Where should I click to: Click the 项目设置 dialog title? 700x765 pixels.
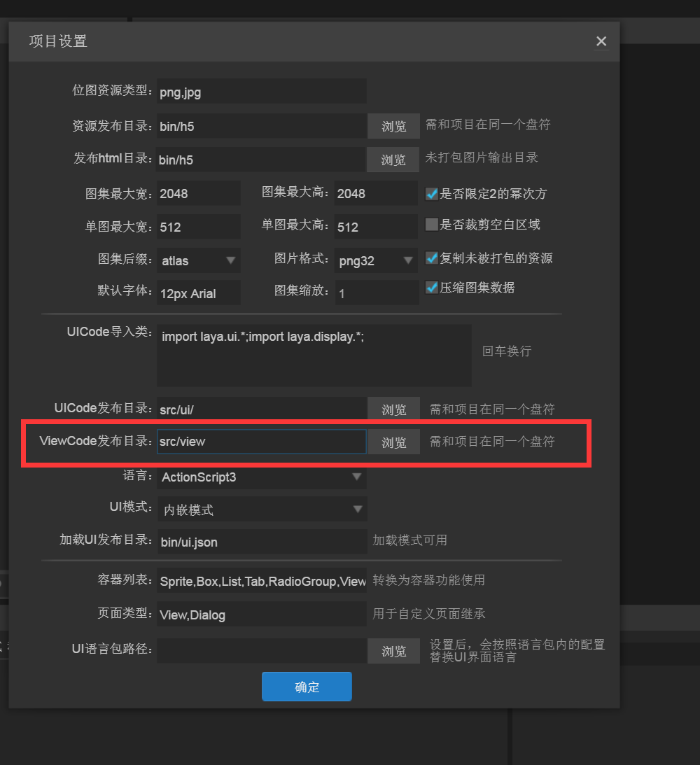[58, 41]
